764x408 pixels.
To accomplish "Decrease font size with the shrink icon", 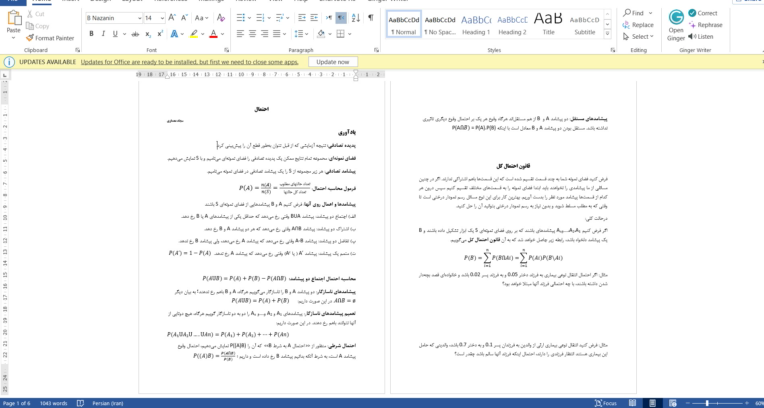I will [x=184, y=18].
